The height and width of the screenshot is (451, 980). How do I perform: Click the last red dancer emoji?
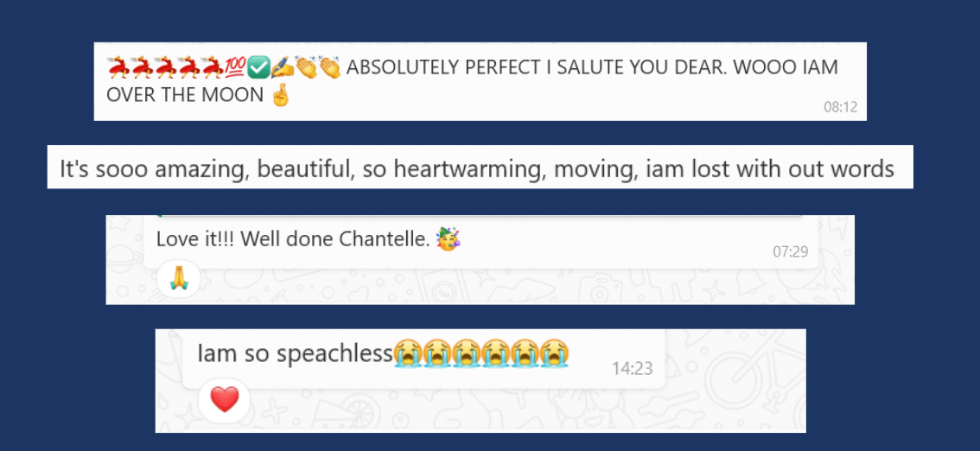[212, 67]
